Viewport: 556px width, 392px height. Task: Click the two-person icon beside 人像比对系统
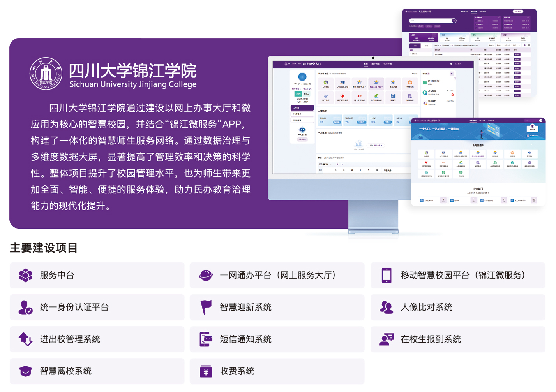tap(387, 307)
